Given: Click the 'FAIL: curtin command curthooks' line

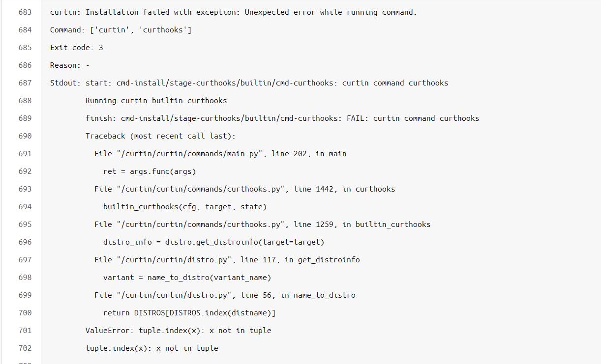Looking at the screenshot, I should pyautogui.click(x=282, y=118).
